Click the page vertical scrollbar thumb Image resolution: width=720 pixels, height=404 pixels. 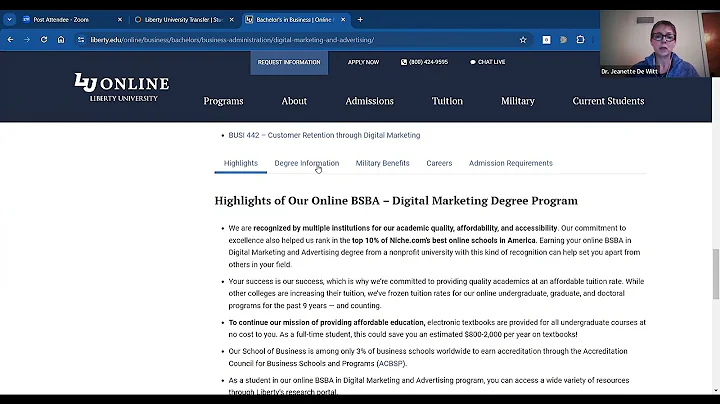click(x=715, y=274)
